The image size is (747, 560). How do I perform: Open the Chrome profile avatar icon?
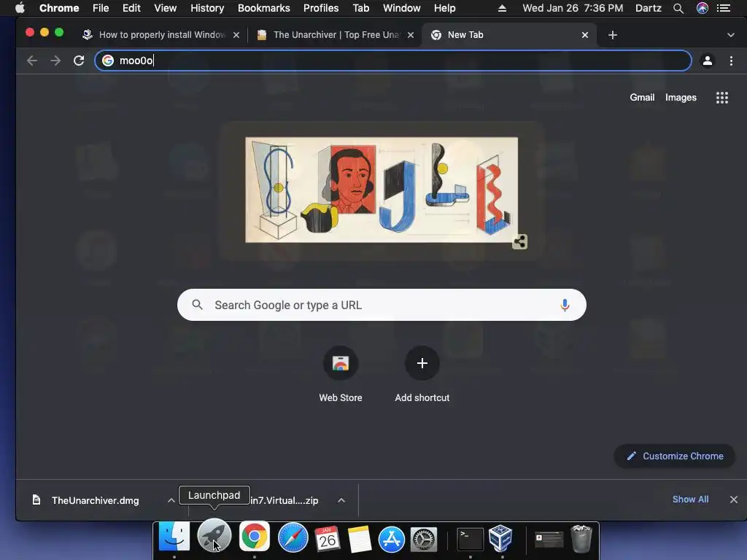click(x=708, y=61)
